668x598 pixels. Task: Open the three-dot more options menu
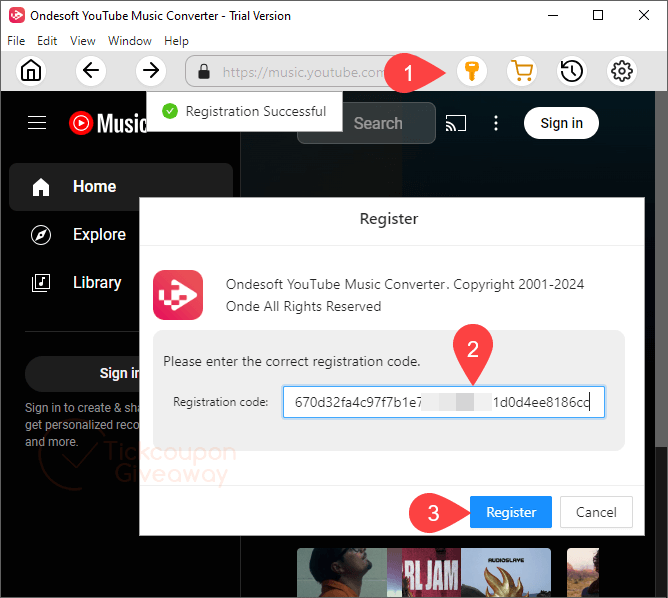click(x=496, y=123)
